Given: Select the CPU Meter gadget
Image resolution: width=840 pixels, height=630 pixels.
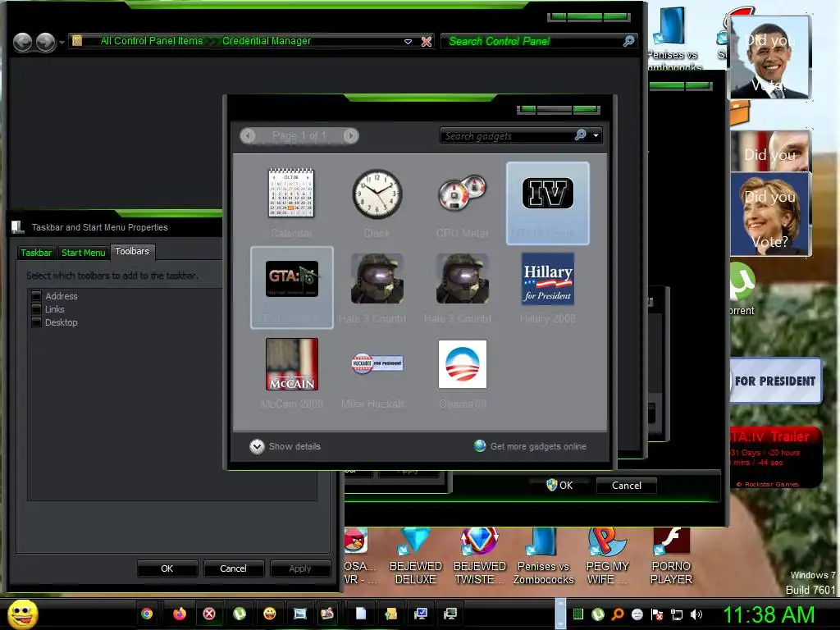Looking at the screenshot, I should pyautogui.click(x=462, y=194).
